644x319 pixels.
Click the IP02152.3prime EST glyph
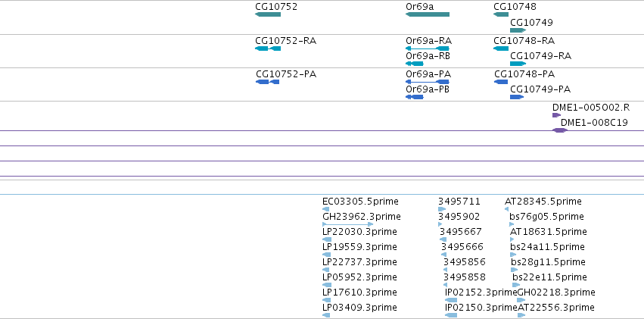pyautogui.click(x=451, y=300)
